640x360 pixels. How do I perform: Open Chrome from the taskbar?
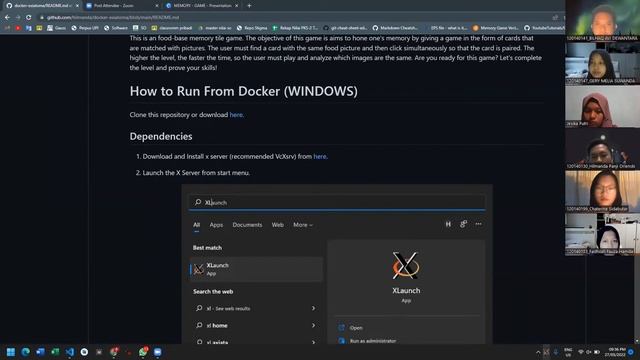click(114, 352)
